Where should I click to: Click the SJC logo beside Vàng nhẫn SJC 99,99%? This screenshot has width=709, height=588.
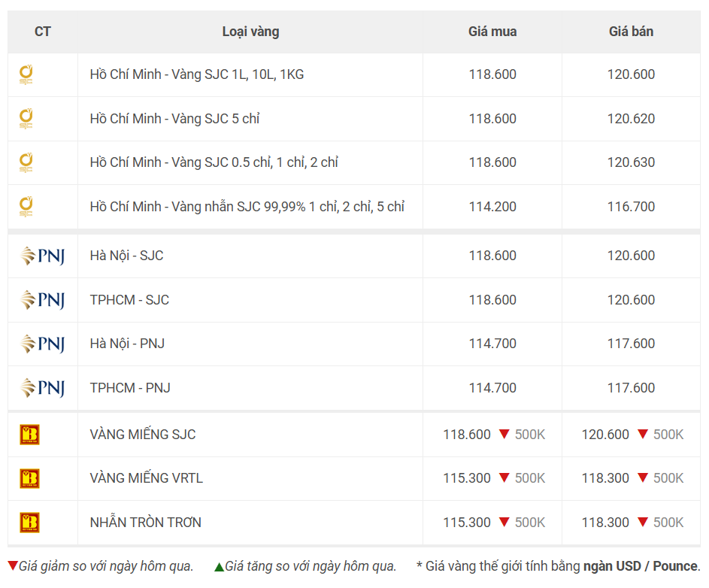click(x=26, y=207)
